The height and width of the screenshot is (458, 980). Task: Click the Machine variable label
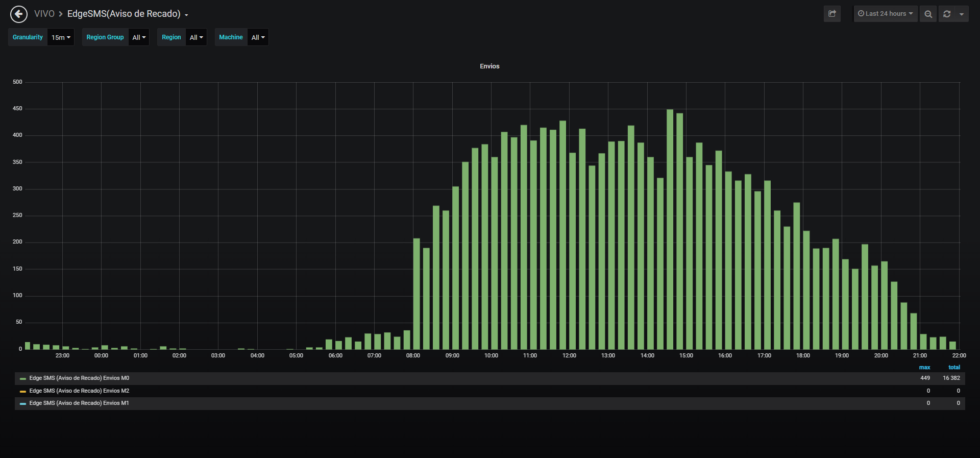231,37
